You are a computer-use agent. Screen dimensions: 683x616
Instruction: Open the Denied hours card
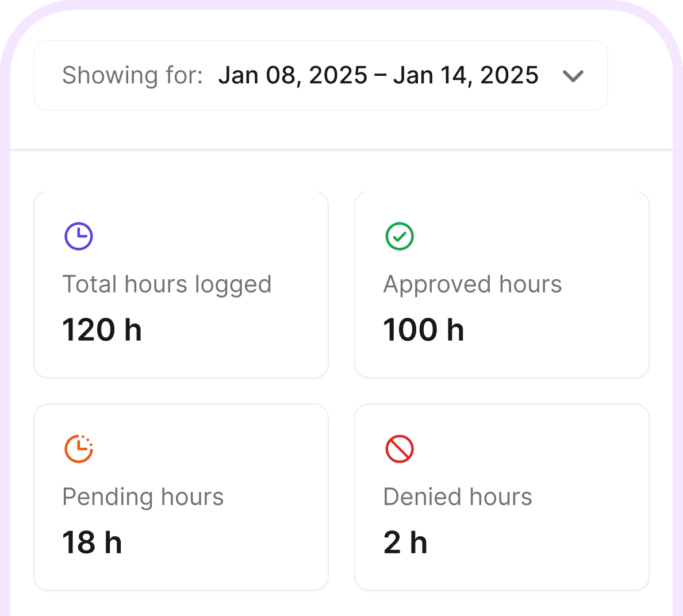pos(501,496)
